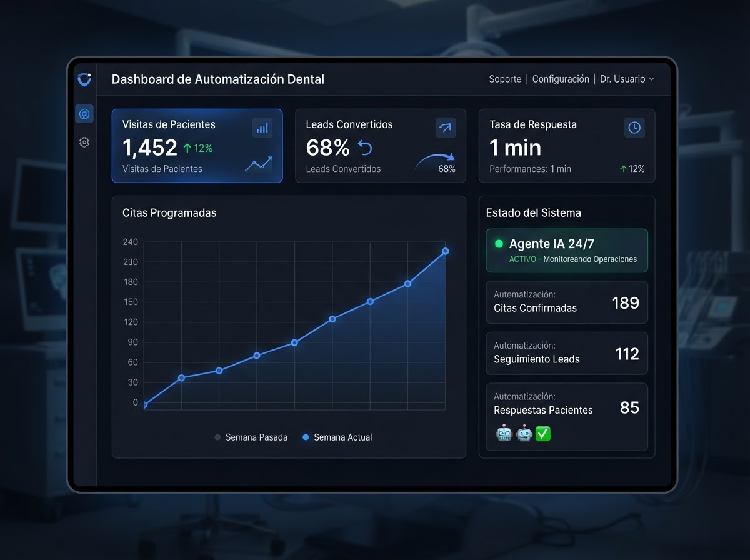Screen dimensions: 750x560
Task: Open the dashboard icon in the sidebar
Action: (x=84, y=113)
